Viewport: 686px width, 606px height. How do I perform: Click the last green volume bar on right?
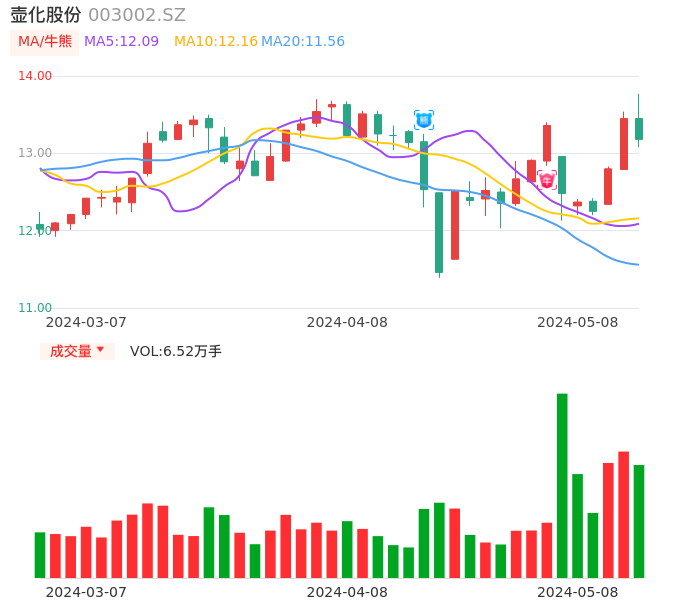pyautogui.click(x=639, y=521)
